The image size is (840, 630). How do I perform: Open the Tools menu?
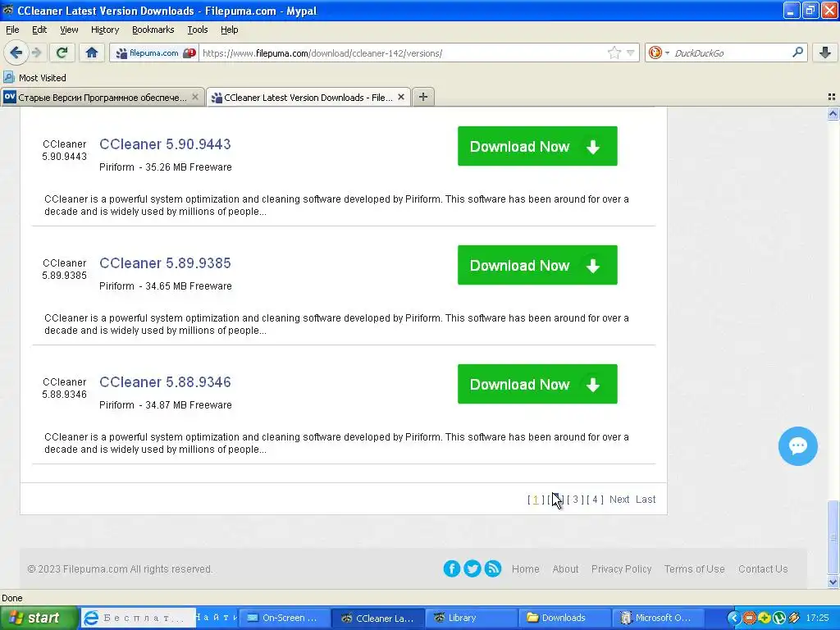point(197,30)
